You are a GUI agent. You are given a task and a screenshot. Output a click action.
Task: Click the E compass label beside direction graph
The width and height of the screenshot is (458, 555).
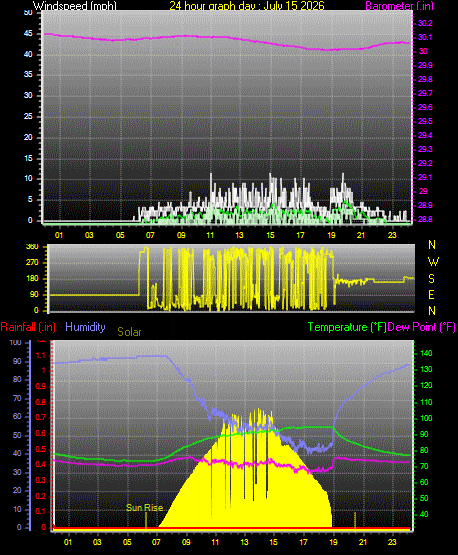tap(431, 295)
